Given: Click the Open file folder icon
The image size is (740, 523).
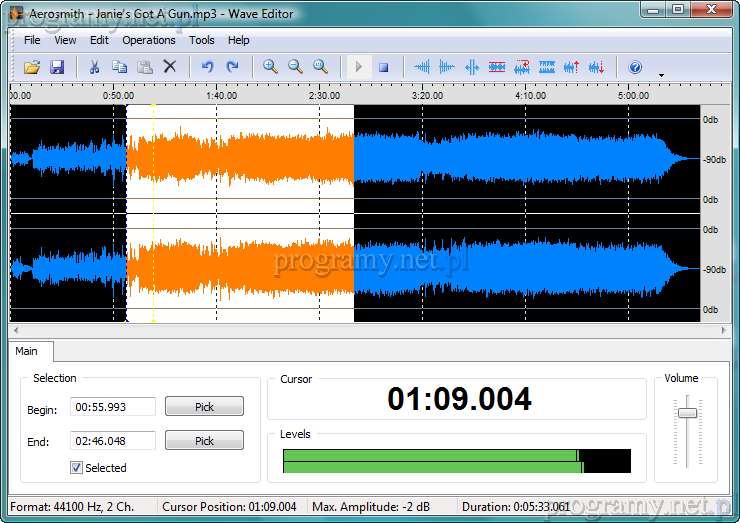Looking at the screenshot, I should pyautogui.click(x=32, y=67).
